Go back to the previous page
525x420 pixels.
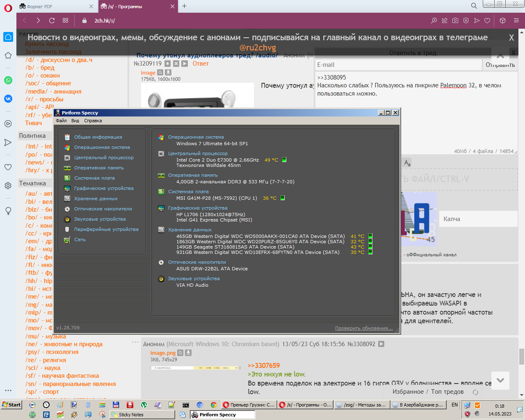click(25, 21)
